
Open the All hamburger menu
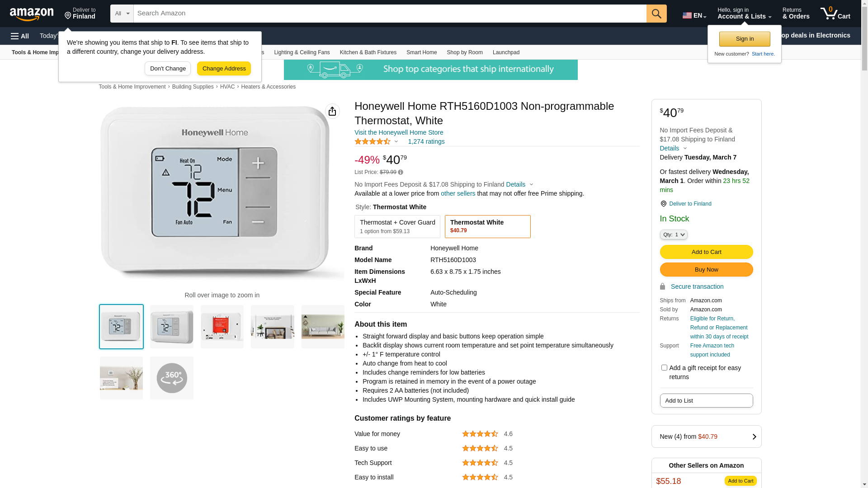tap(20, 36)
